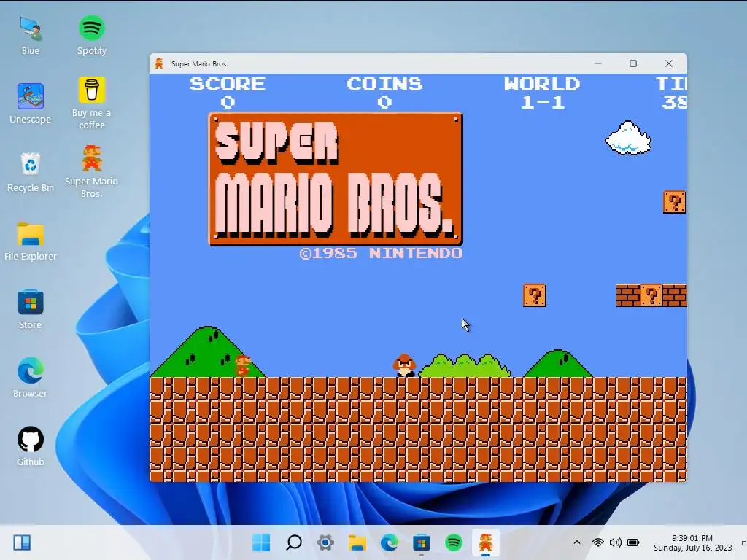Open the widgets panel in taskbar
The image size is (747, 560).
[x=22, y=542]
